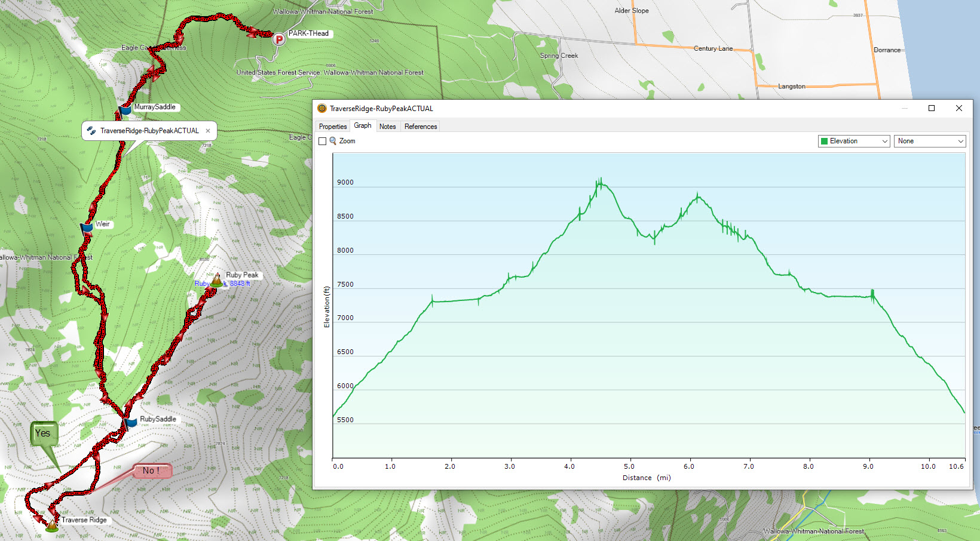Open the Elevation graph type dropdown
This screenshot has height=541, width=980.
click(854, 141)
